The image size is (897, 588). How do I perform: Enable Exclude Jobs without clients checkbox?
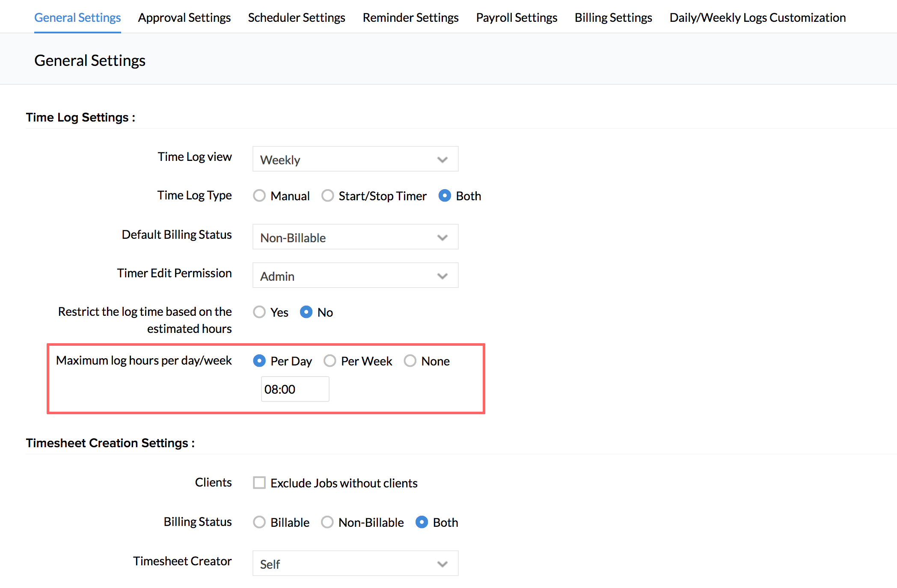tap(259, 483)
